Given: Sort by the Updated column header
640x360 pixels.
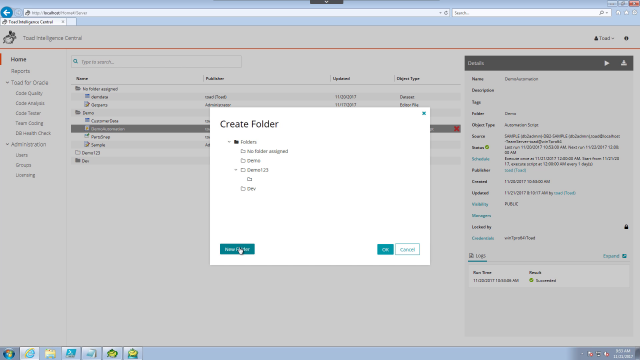Looking at the screenshot, I should tap(341, 78).
